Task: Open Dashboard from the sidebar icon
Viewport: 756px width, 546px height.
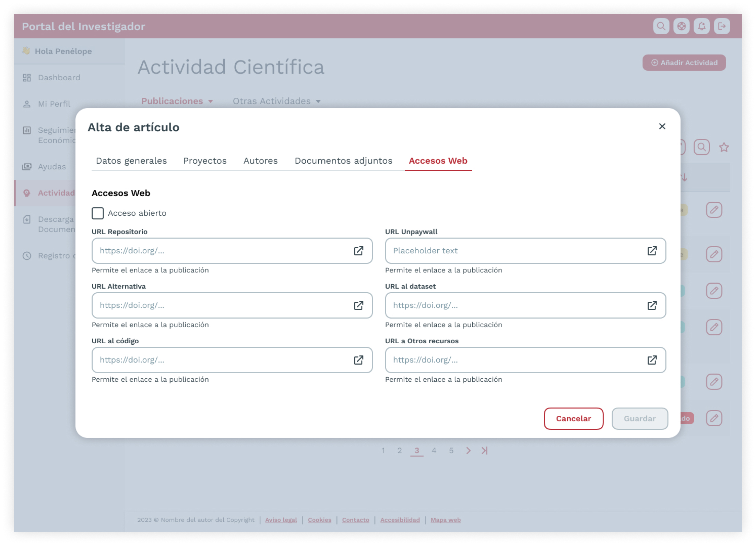Action: pyautogui.click(x=27, y=78)
